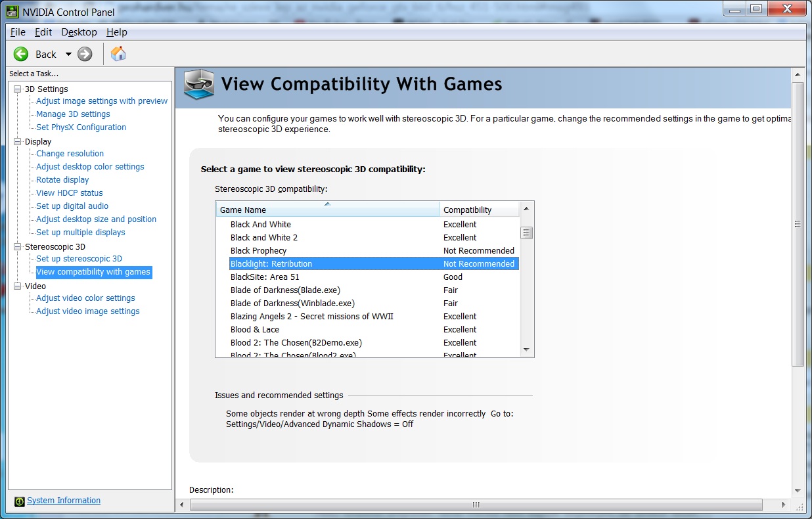Select Black Prophecy game row
This screenshot has width=812, height=519.
click(x=367, y=251)
